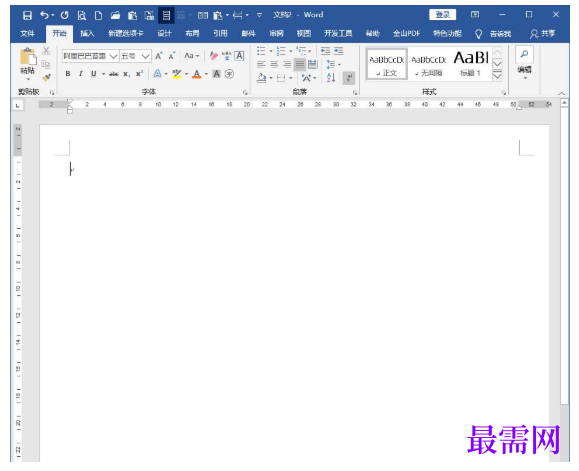
Task: Apply bullet list formatting
Action: point(261,51)
